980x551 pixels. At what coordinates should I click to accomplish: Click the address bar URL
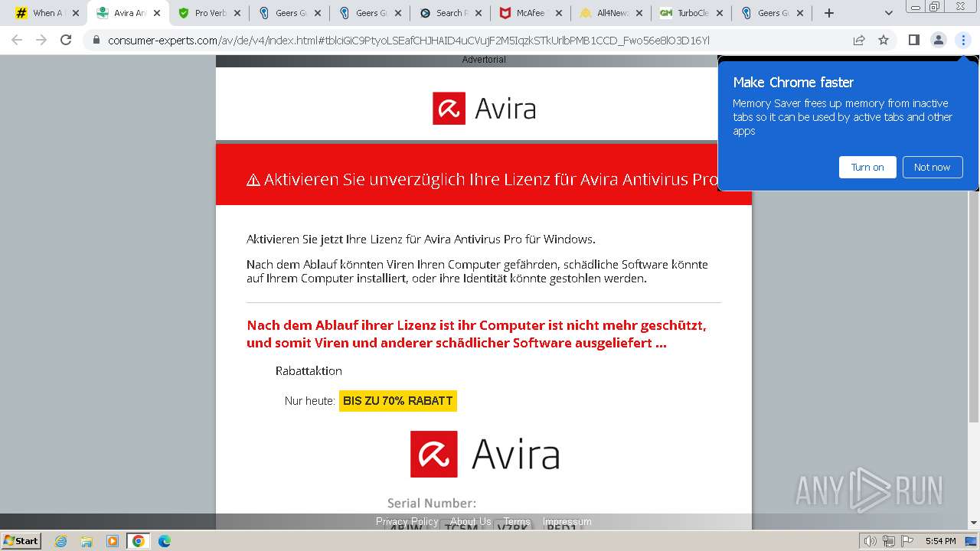pos(409,40)
